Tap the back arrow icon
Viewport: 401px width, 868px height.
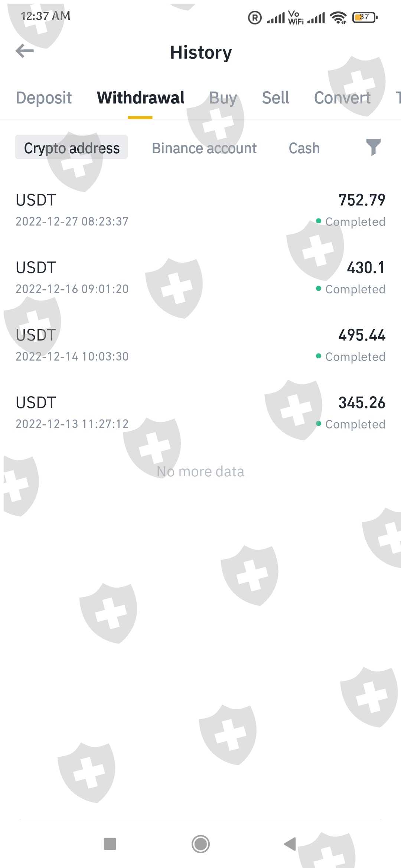pyautogui.click(x=25, y=51)
